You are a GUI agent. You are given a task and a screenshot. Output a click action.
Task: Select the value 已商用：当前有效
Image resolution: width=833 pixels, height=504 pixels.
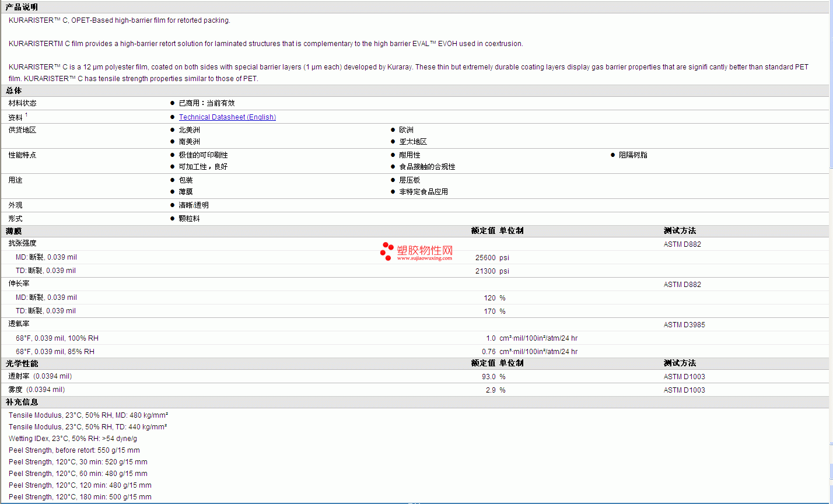coord(206,103)
